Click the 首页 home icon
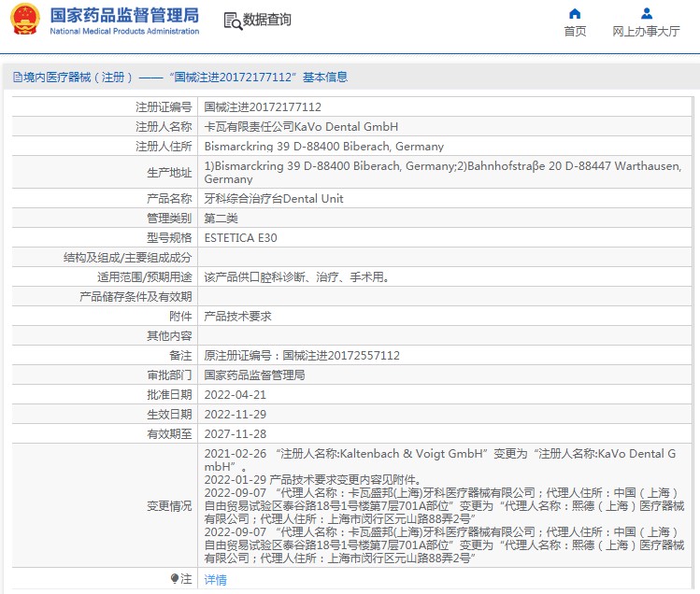 (575, 13)
